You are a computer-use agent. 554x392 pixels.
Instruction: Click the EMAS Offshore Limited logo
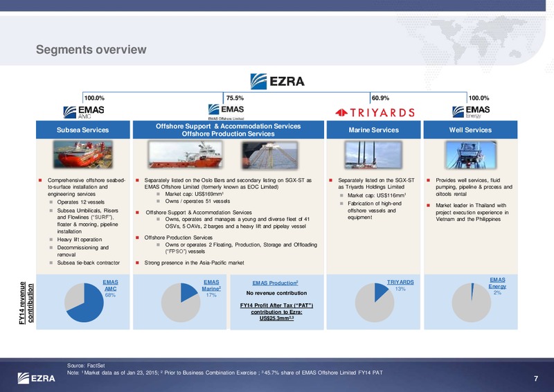click(226, 112)
